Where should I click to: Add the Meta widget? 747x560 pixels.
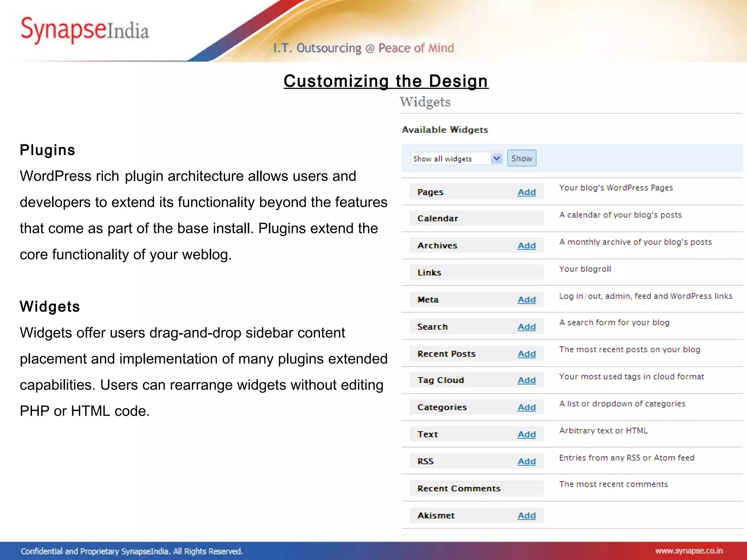pyautogui.click(x=527, y=300)
